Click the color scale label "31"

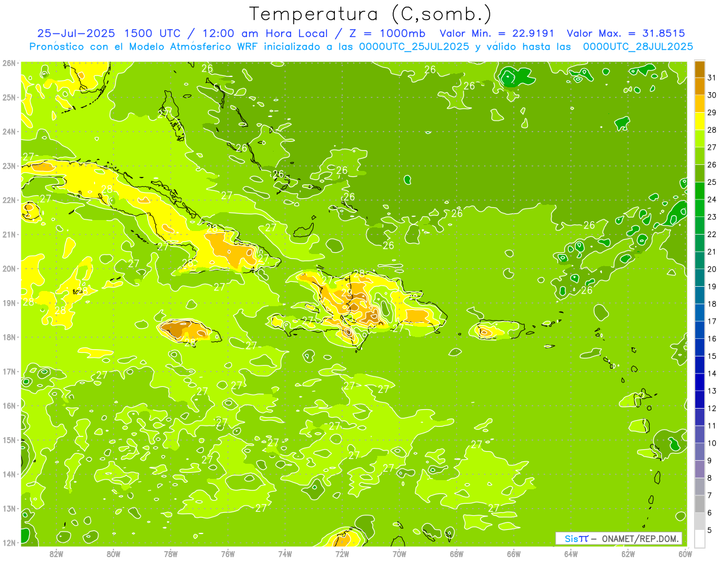pyautogui.click(x=711, y=77)
